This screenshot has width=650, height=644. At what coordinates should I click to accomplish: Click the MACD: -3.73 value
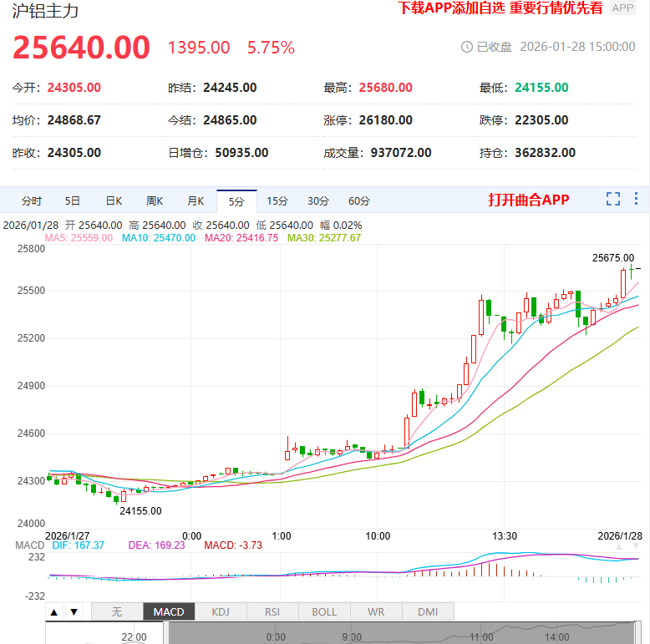tap(233, 545)
